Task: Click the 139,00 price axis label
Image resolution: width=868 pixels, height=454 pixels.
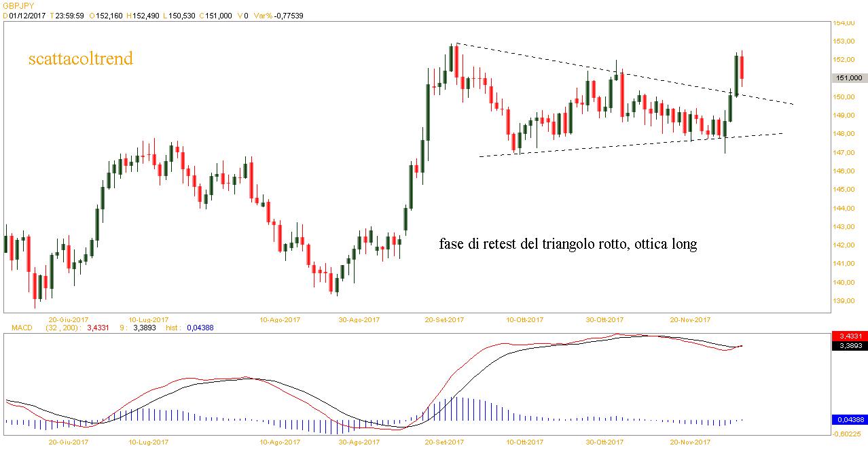Action: [x=845, y=301]
